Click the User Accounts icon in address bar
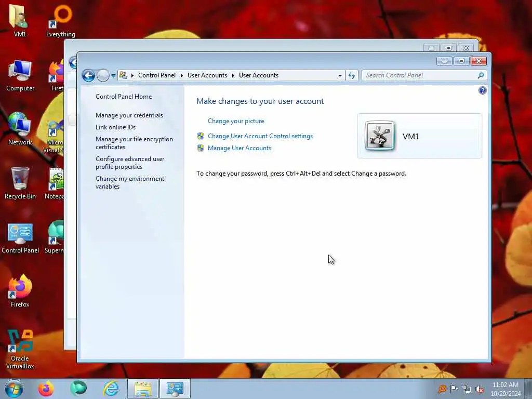Viewport: 532px width, 399px height. pos(123,75)
